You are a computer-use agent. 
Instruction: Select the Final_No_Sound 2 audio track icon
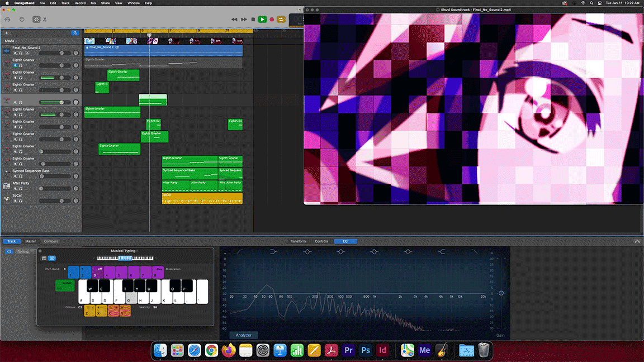click(7, 50)
